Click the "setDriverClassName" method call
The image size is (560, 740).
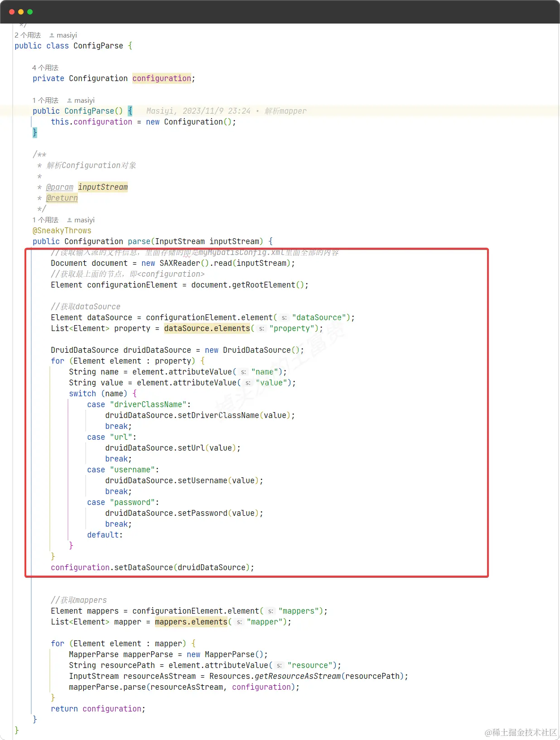(218, 415)
